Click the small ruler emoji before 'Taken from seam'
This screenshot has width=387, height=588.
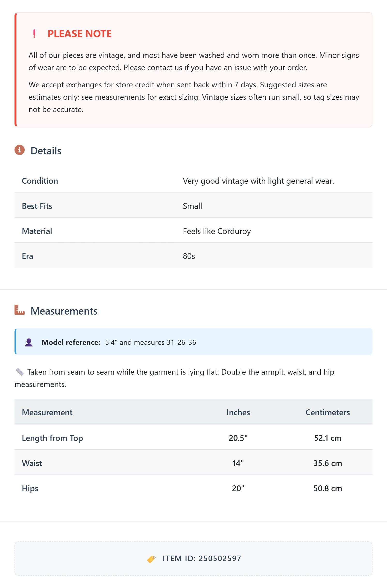20,372
